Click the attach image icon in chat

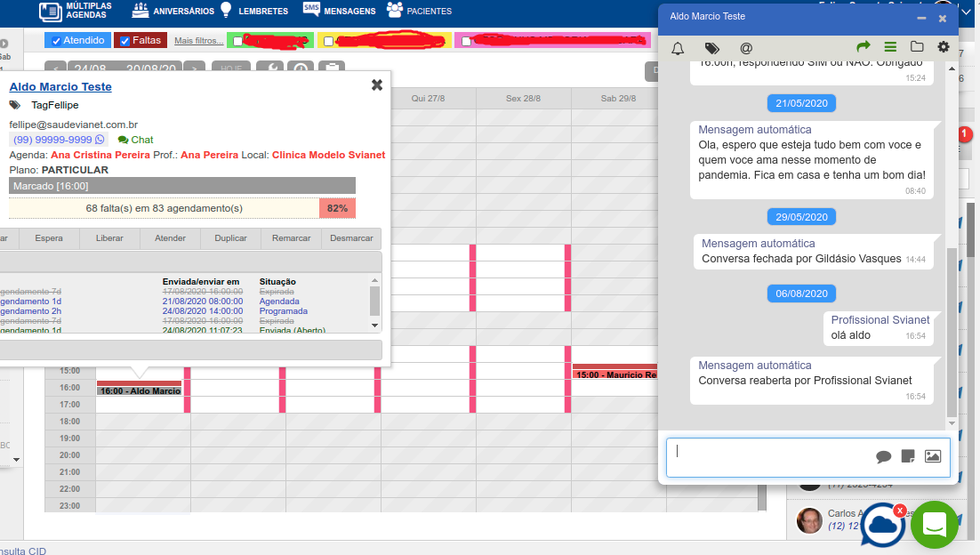[933, 456]
